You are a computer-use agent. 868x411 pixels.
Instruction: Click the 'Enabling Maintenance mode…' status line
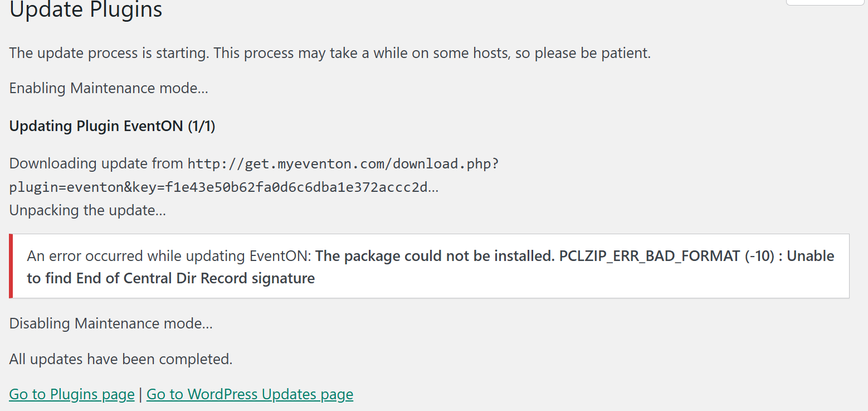click(x=109, y=89)
